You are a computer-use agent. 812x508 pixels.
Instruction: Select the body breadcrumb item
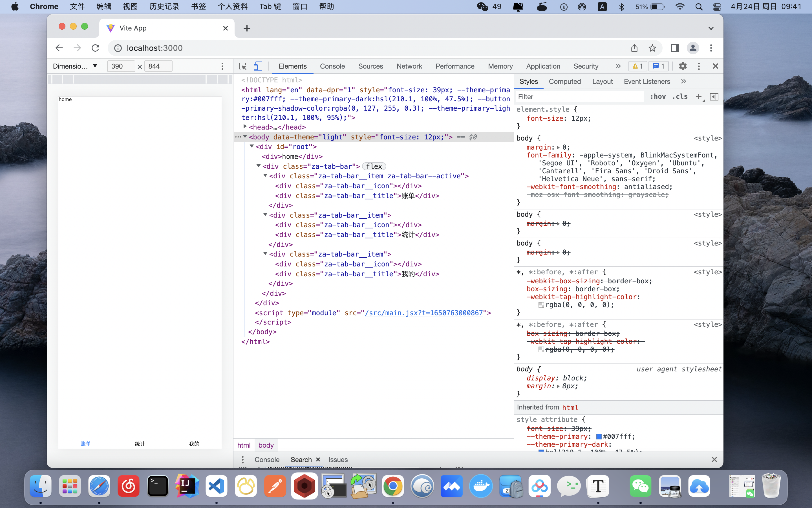(x=266, y=445)
